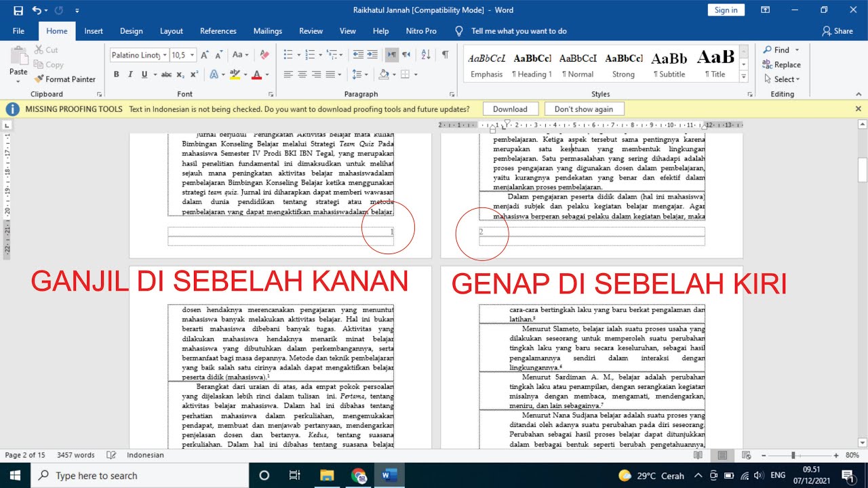
Task: Sort the selected text alphabetically
Action: pyautogui.click(x=426, y=55)
